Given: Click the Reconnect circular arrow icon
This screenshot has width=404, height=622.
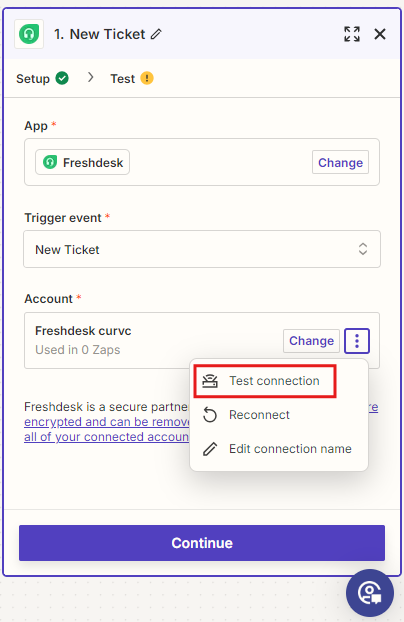Looking at the screenshot, I should [x=210, y=415].
